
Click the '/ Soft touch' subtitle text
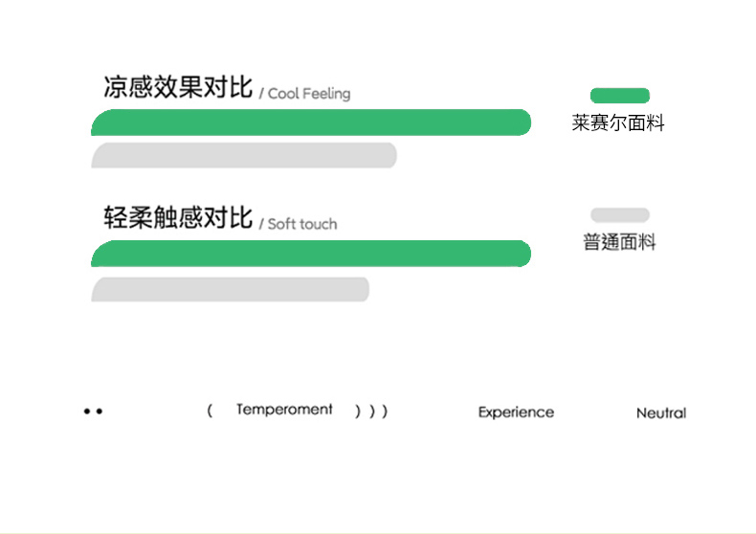(299, 224)
